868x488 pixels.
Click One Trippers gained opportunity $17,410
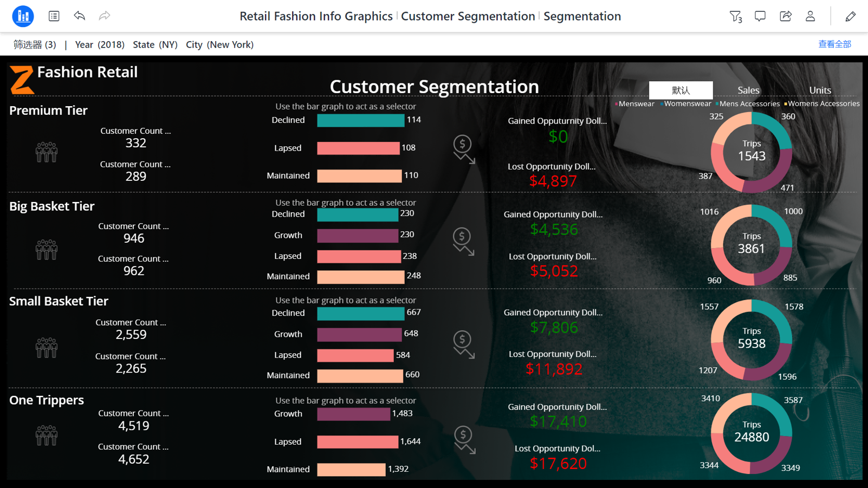click(x=559, y=421)
